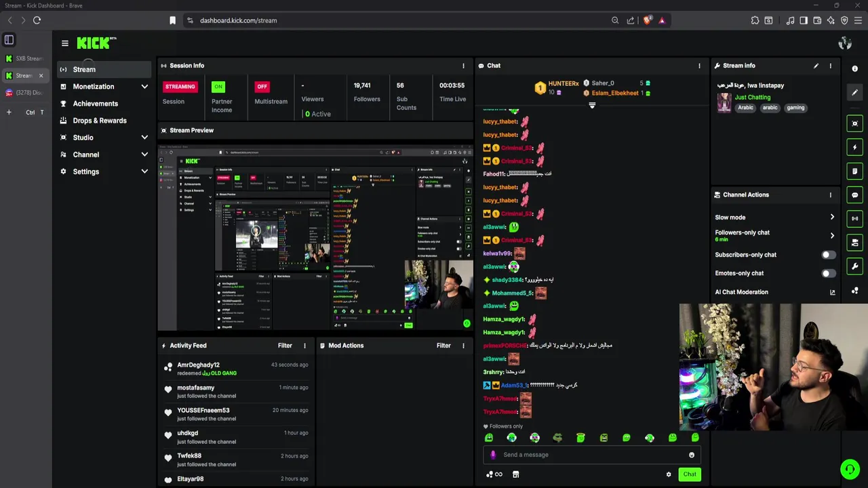The image size is (868, 488).
Task: Open chat settings gear icon
Action: [x=669, y=474]
